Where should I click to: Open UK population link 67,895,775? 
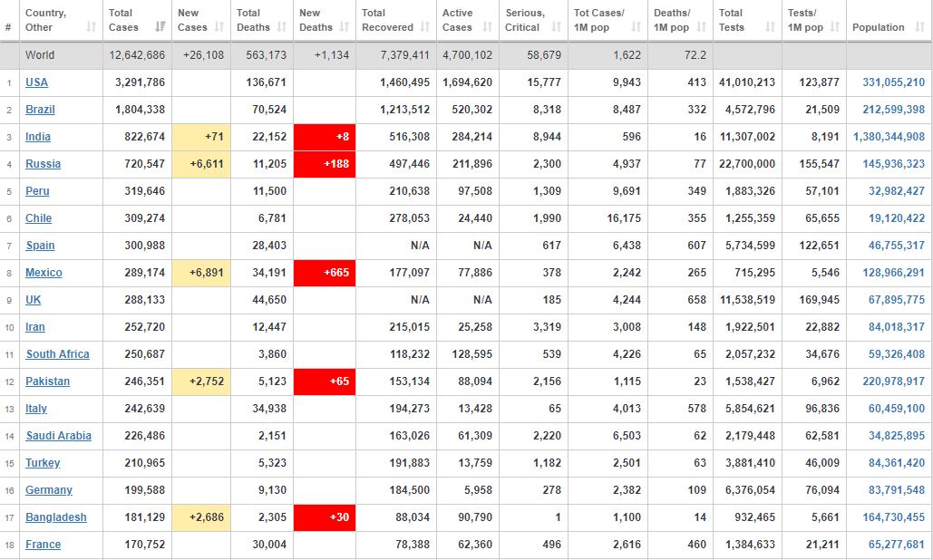click(x=897, y=300)
